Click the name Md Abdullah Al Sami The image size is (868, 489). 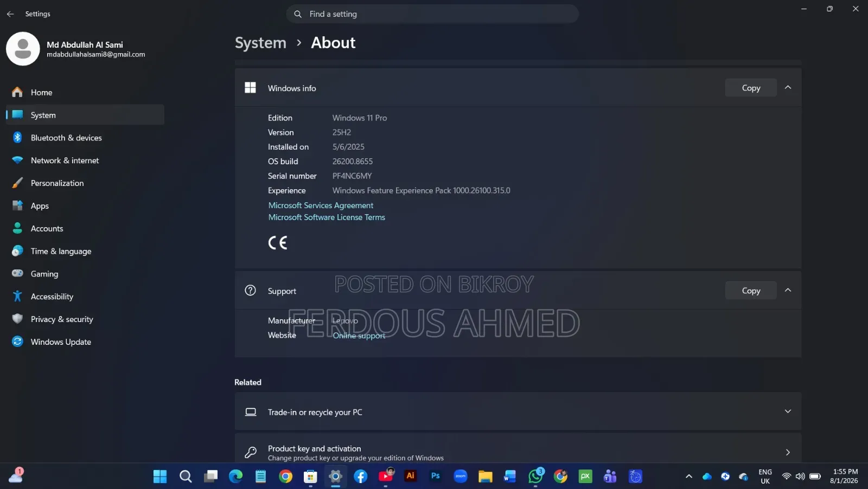(x=85, y=44)
